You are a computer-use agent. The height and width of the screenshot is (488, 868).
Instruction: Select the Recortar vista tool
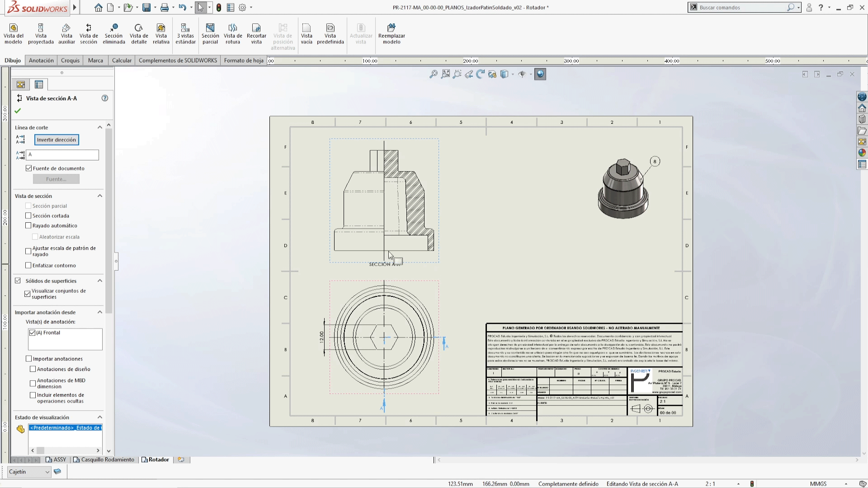coord(256,34)
